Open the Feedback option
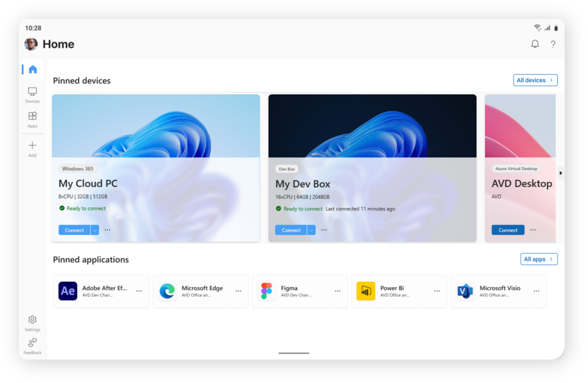This screenshot has height=383, width=588. (x=32, y=346)
